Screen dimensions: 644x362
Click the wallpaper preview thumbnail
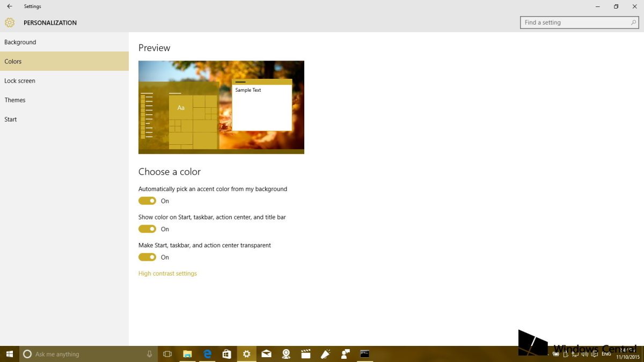(x=221, y=107)
